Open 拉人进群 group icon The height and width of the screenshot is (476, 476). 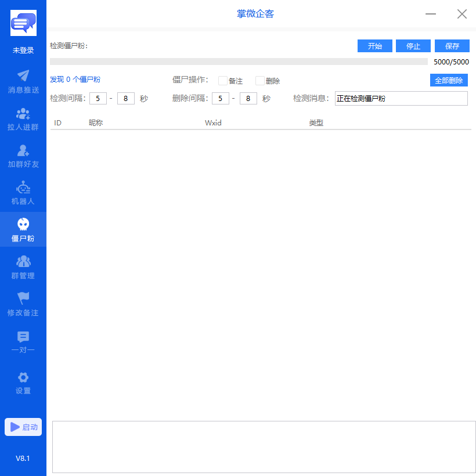[23, 114]
